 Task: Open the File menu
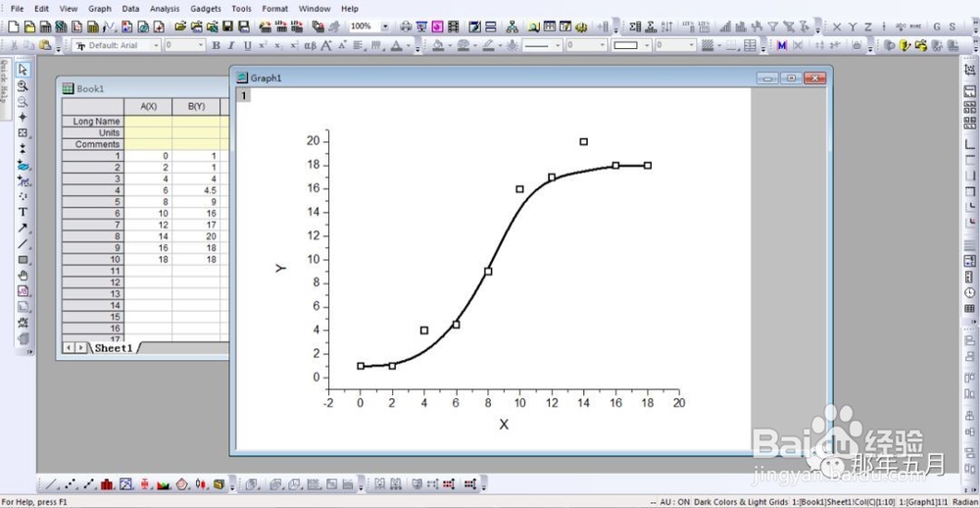[x=17, y=9]
